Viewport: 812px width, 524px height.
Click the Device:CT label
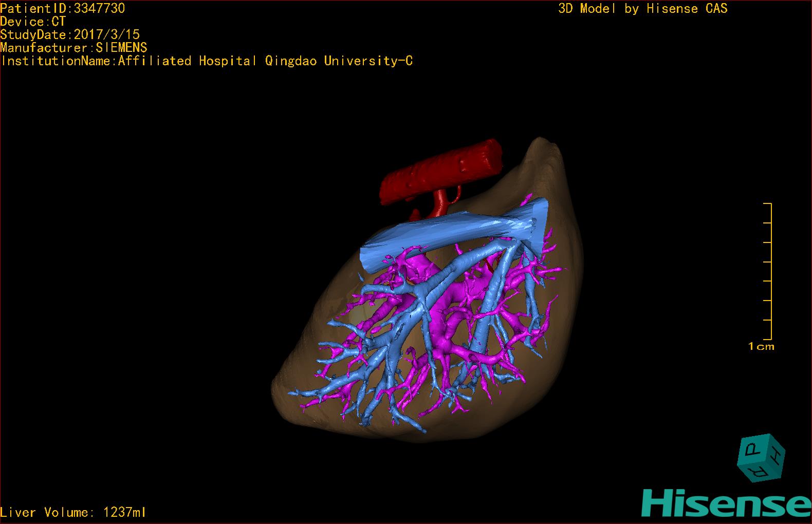pos(33,22)
